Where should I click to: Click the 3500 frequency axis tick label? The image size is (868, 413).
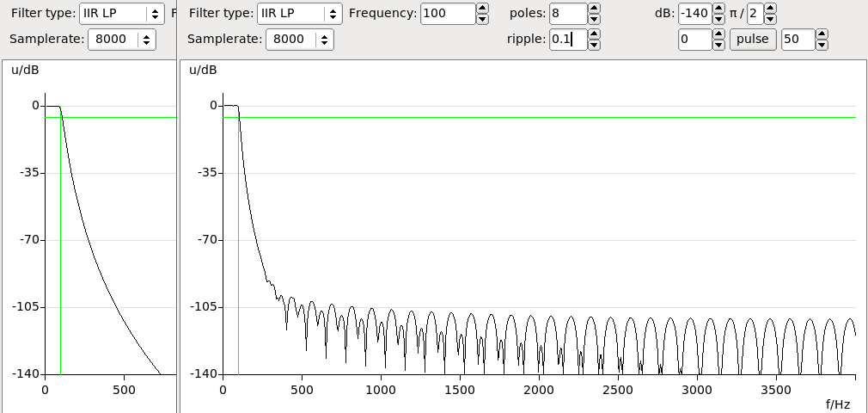[776, 390]
